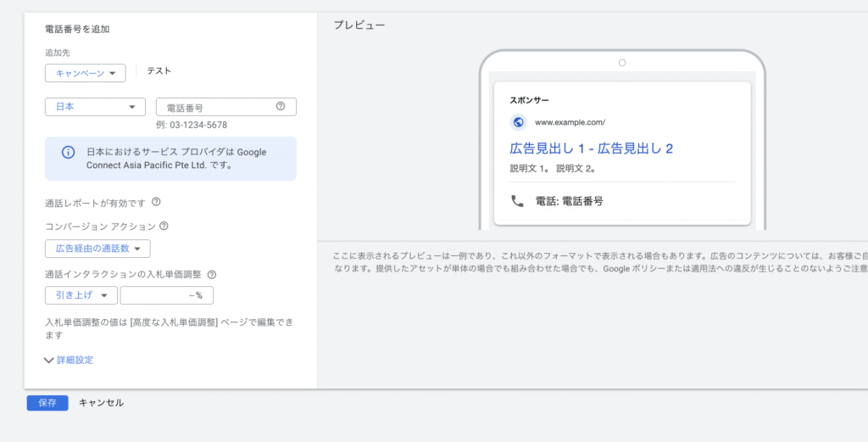868x442 pixels.
Task: Open the 広告経由の通話数 dropdown
Action: point(97,249)
